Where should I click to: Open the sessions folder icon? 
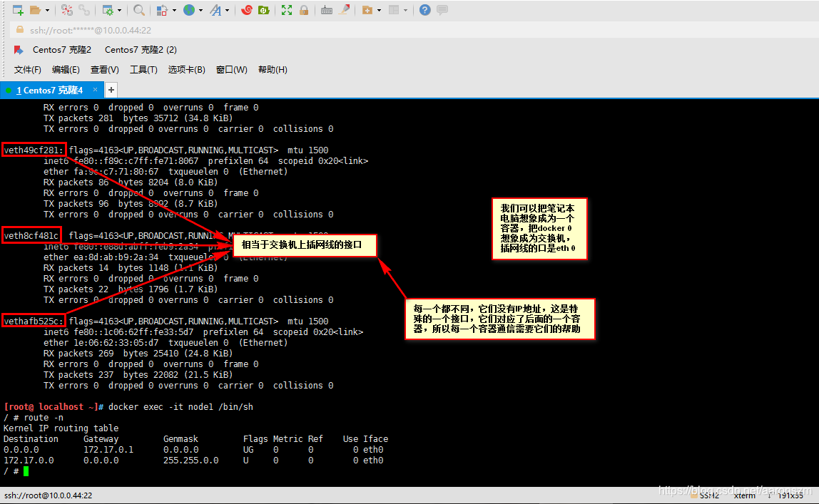(36, 10)
